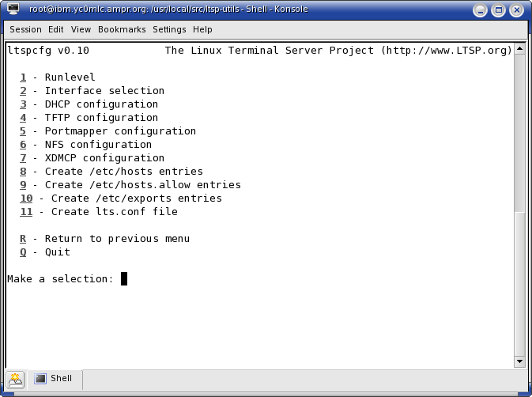This screenshot has height=397, width=532.
Task: Click the terminal icon on the Shell tab
Action: [40, 378]
